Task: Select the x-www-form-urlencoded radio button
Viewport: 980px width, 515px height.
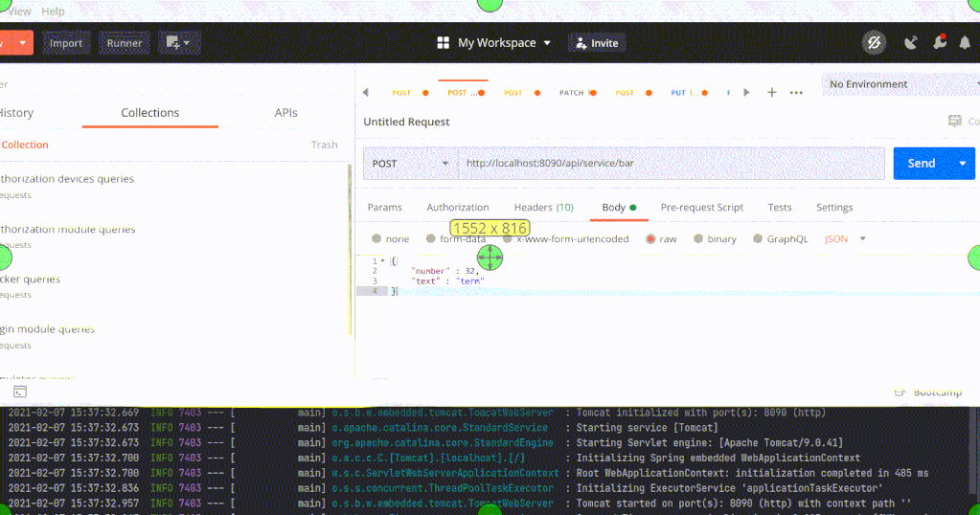Action: point(508,238)
